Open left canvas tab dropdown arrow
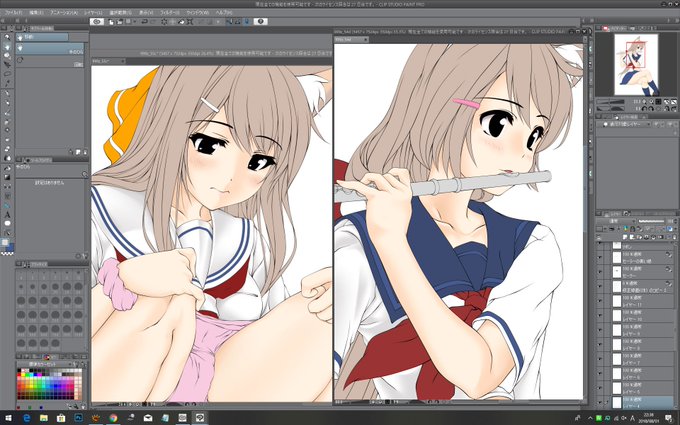680x425 pixels. click(x=122, y=61)
